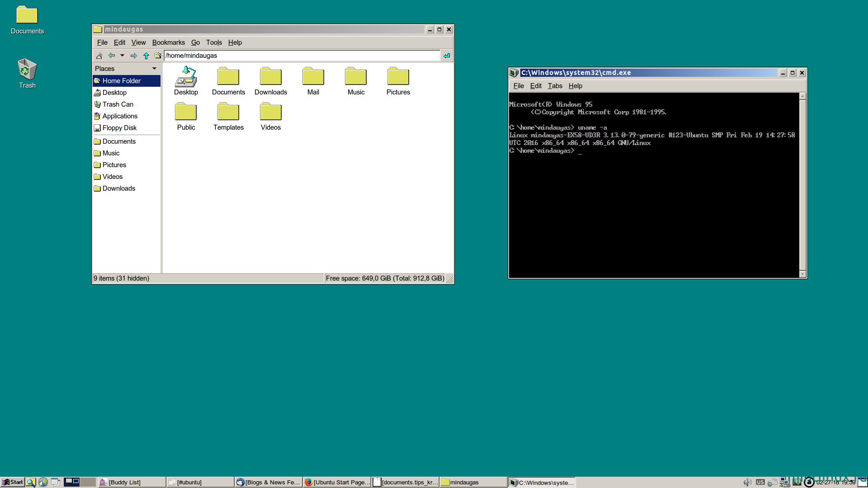Open Help menu in terminal window

click(575, 86)
